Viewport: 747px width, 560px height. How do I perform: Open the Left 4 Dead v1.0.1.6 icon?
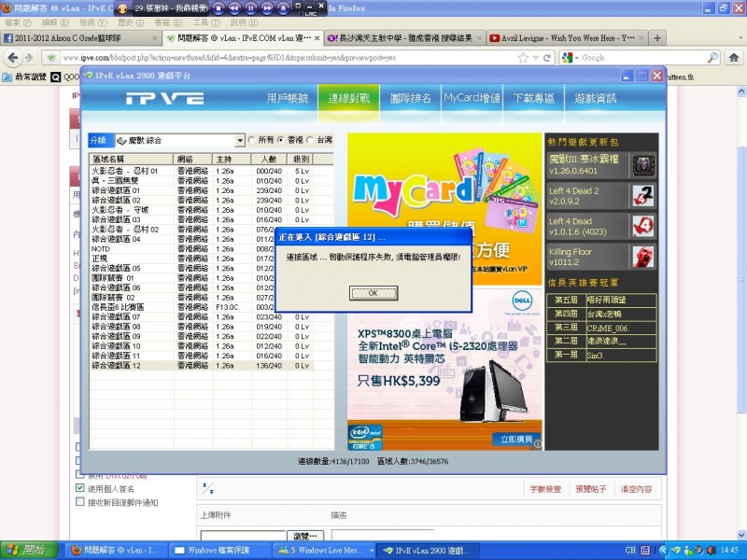[x=641, y=223]
